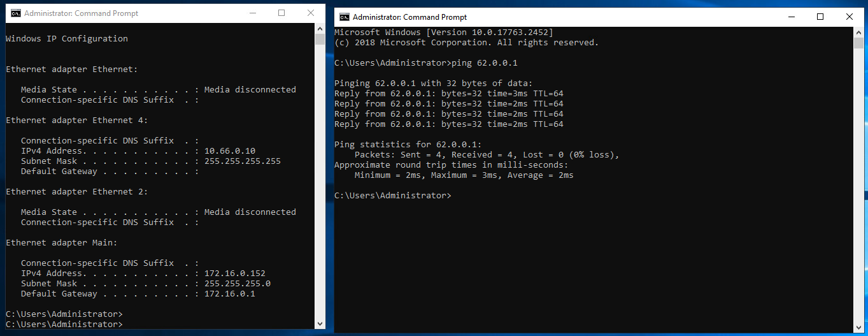Minimize the left ipconfig Command Prompt window
868x336 pixels.
pyautogui.click(x=252, y=13)
